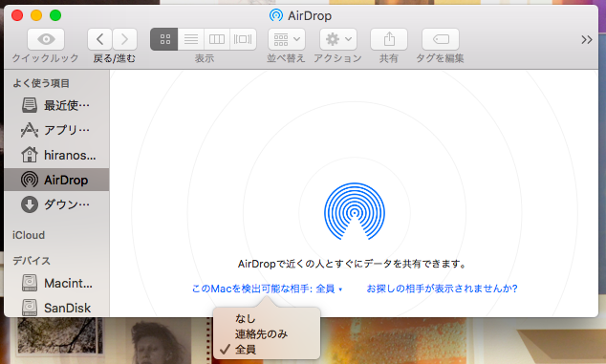606x364 pixels.
Task: Switch to column view
Action: click(217, 39)
